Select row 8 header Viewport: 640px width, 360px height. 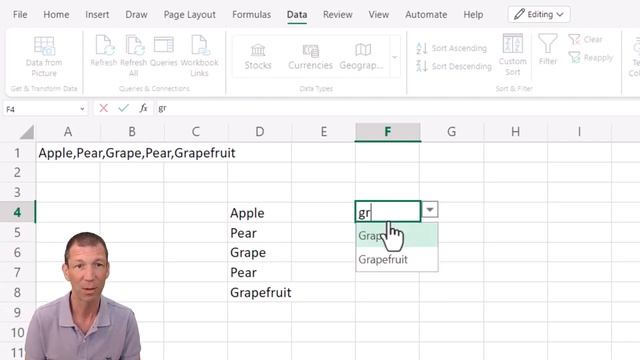pyautogui.click(x=17, y=293)
